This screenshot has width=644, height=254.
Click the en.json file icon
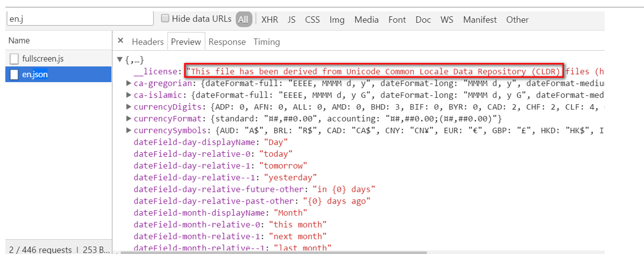[x=14, y=74]
